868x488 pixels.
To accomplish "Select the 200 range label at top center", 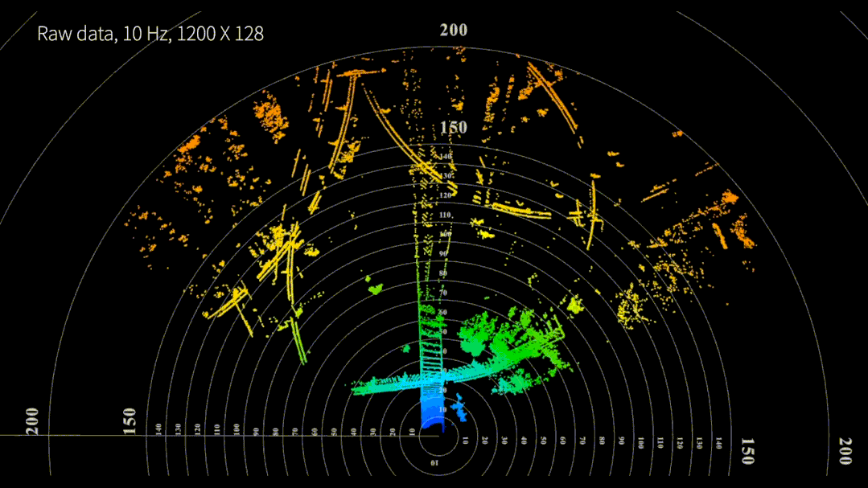I will point(453,31).
